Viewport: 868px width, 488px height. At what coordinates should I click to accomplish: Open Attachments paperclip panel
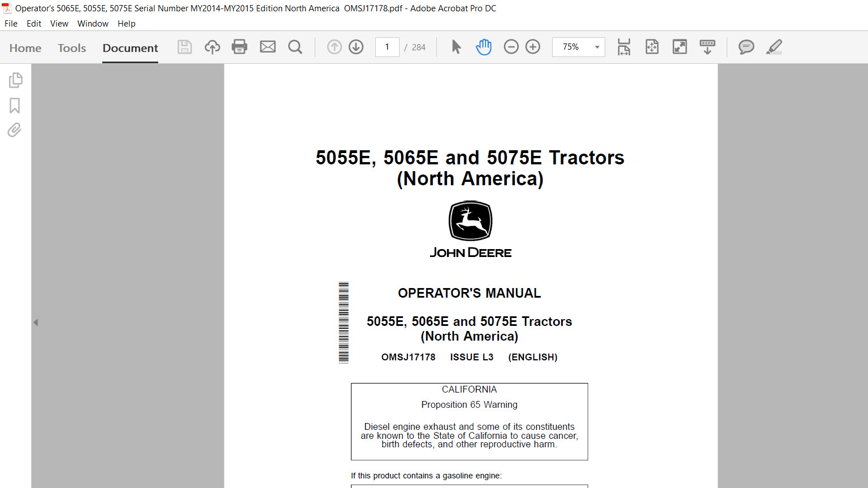tap(15, 130)
